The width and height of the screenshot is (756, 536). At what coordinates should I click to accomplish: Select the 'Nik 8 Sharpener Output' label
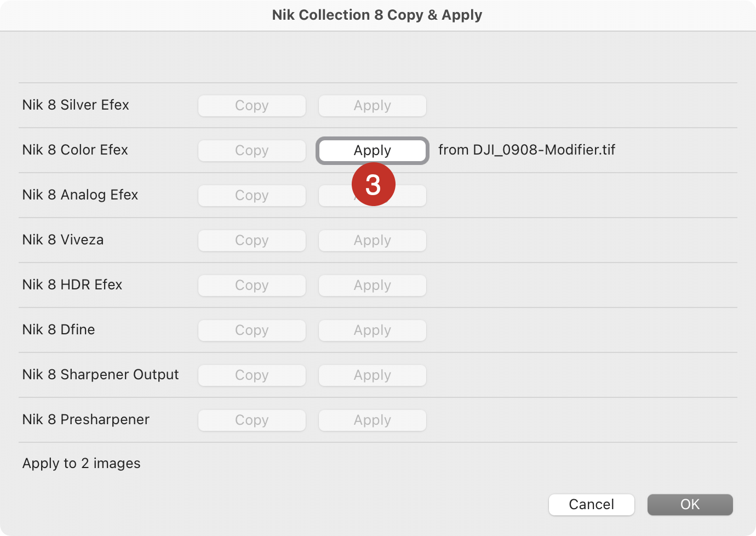[101, 374]
